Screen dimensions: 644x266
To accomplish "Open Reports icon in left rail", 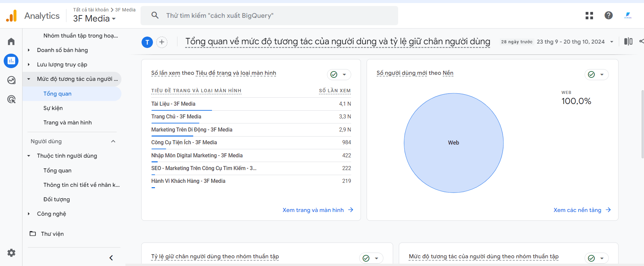I will (x=11, y=61).
